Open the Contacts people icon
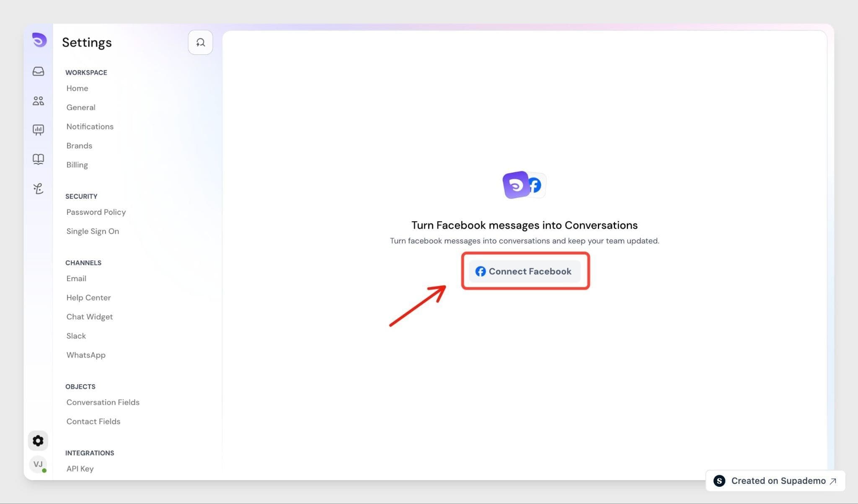The image size is (858, 504). 38,101
